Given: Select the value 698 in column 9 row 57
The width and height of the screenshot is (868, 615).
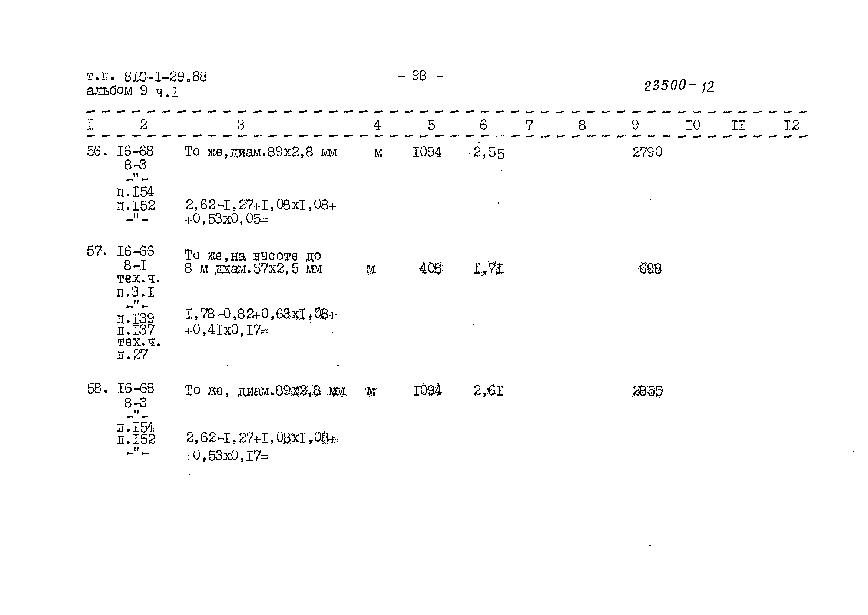Looking at the screenshot, I should (636, 272).
